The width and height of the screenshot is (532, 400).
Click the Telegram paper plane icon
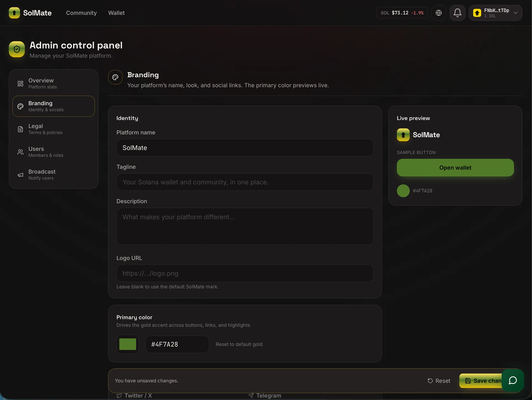click(x=251, y=396)
